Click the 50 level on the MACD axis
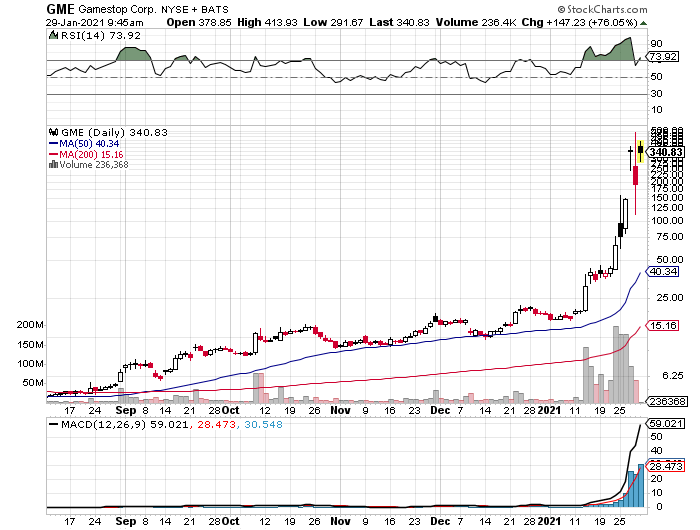700x530 pixels. tap(656, 437)
